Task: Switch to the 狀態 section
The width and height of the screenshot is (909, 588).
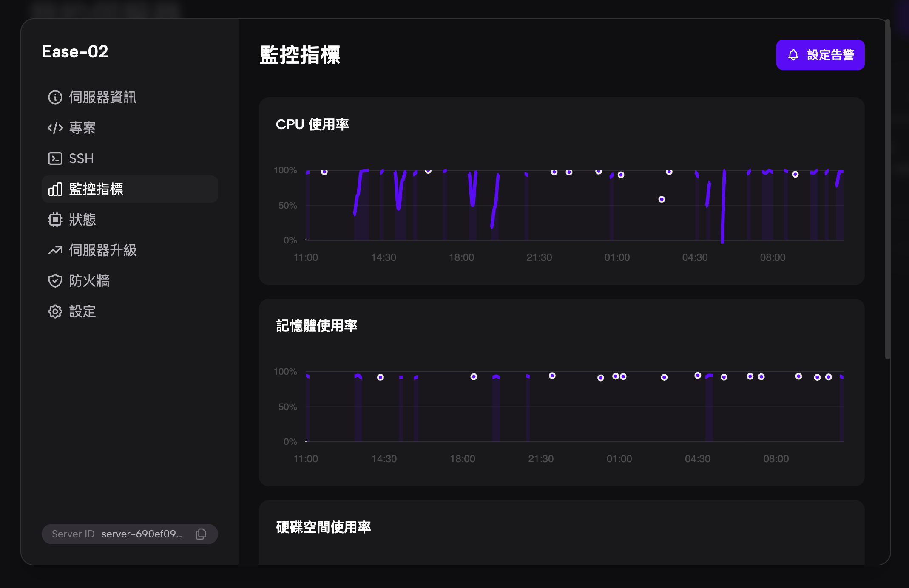Action: click(x=82, y=220)
